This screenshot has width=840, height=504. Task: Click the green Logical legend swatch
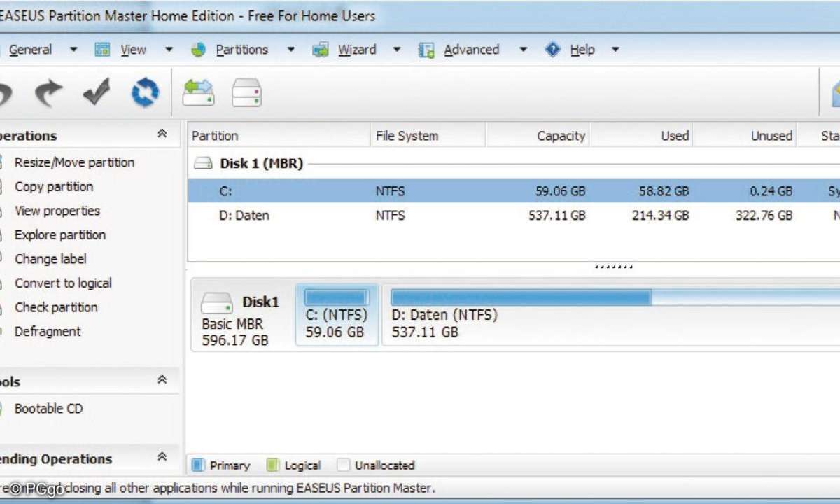pos(273,465)
